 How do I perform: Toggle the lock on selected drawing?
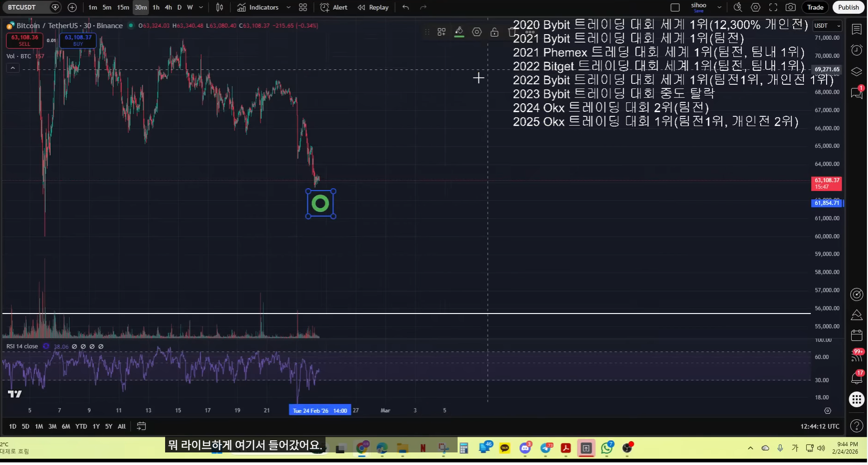tap(494, 32)
